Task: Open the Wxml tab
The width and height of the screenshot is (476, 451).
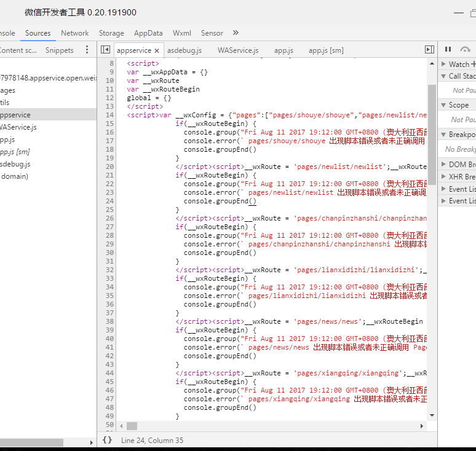Action: click(x=182, y=33)
